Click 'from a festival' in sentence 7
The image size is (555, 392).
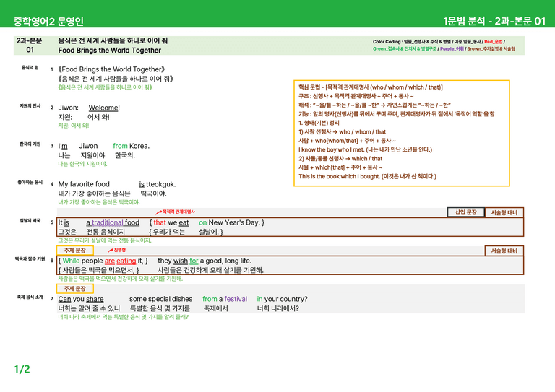coord(225,299)
